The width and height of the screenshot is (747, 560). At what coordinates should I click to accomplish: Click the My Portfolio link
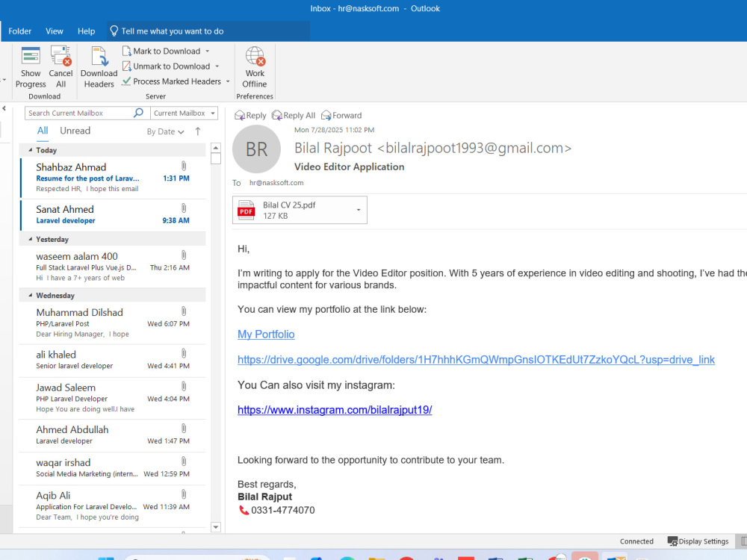click(x=266, y=335)
